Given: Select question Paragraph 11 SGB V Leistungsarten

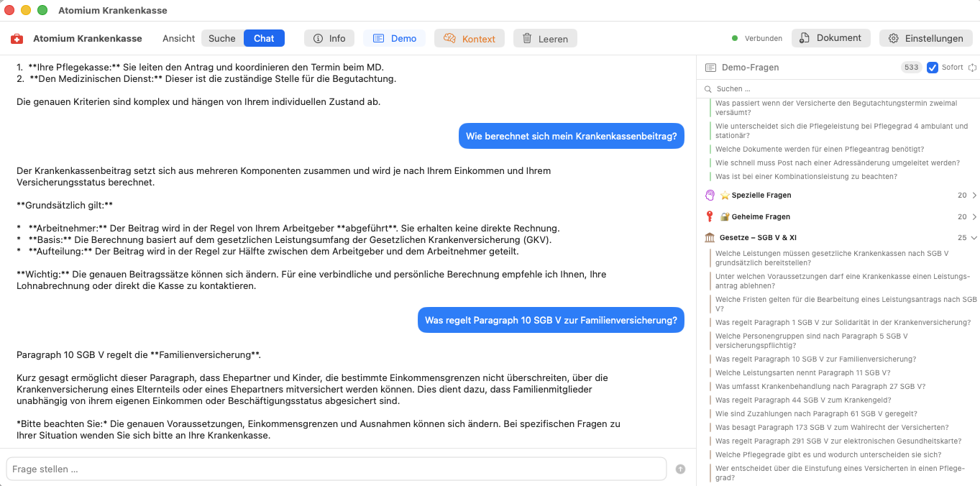Looking at the screenshot, I should (x=802, y=373).
